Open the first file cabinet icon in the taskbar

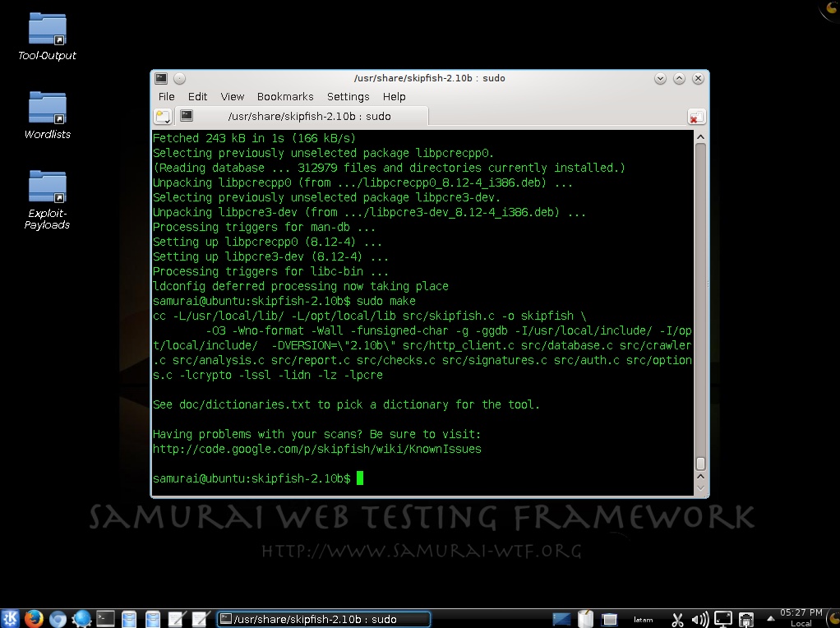(x=128, y=619)
